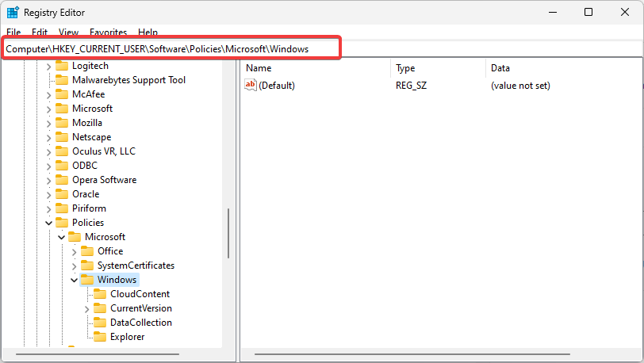The height and width of the screenshot is (363, 644).
Task: Expand the Netscape key
Action: pos(48,138)
